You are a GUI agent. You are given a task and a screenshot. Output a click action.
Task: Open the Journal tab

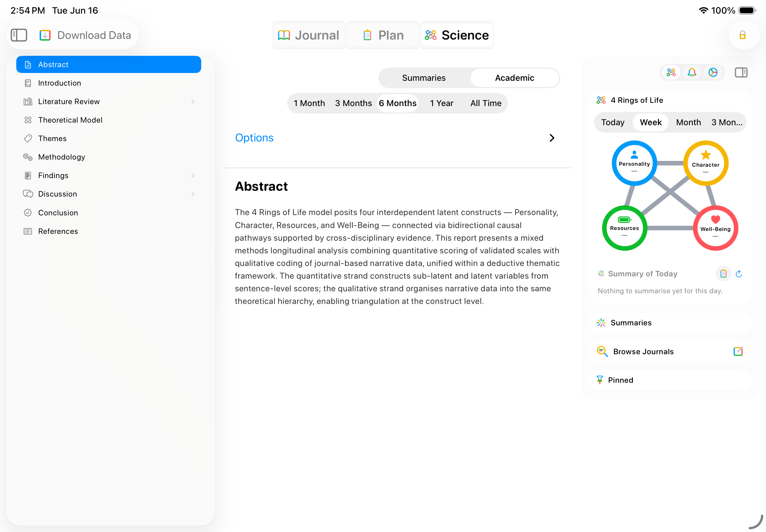point(309,35)
